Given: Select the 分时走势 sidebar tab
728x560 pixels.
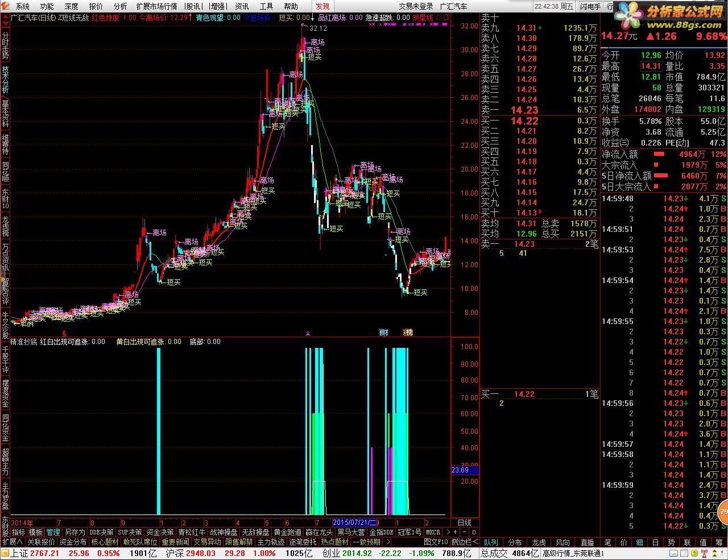Looking at the screenshot, I should point(5,47).
